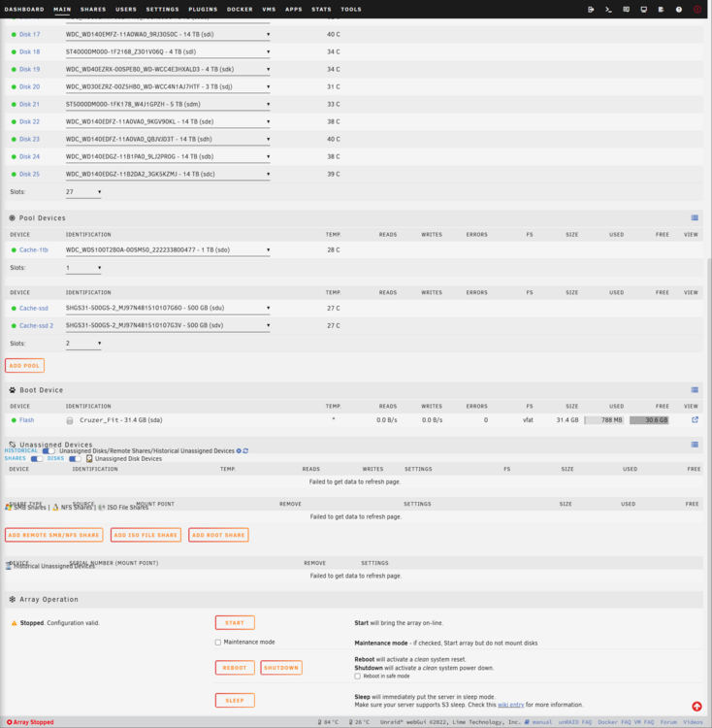Viewport: 712px width, 728px height.
Task: Open the Tools tab
Action: click(x=351, y=10)
